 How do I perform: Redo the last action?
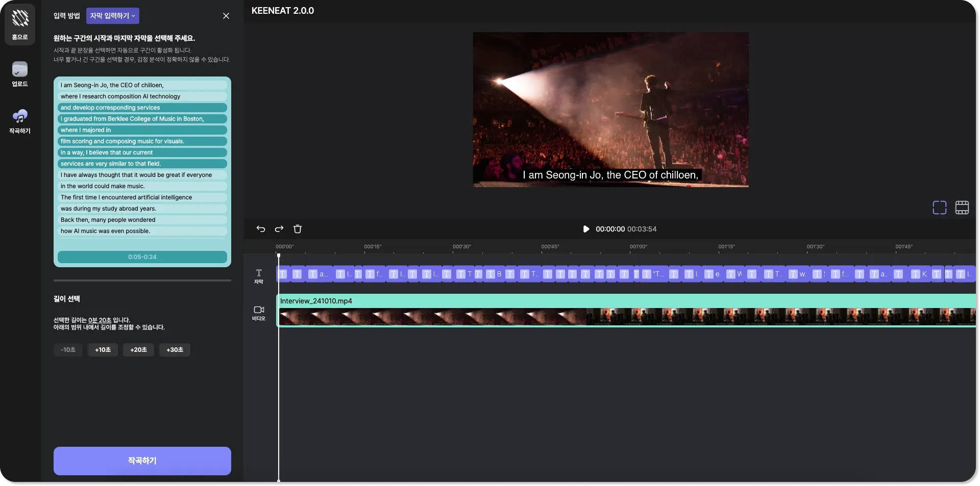click(279, 229)
